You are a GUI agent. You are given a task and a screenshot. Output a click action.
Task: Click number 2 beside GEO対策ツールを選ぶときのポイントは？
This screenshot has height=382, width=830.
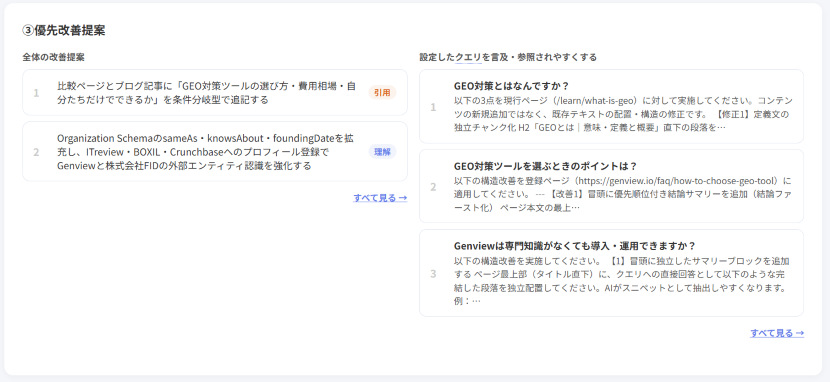[433, 187]
